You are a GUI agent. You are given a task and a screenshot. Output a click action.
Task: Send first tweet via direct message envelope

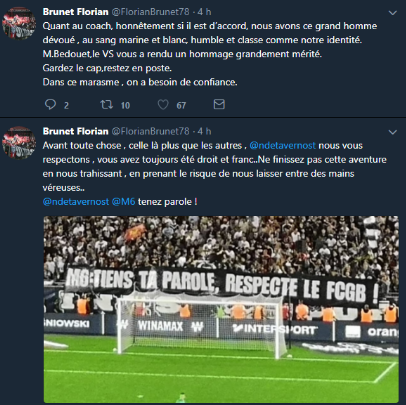pyautogui.click(x=219, y=104)
